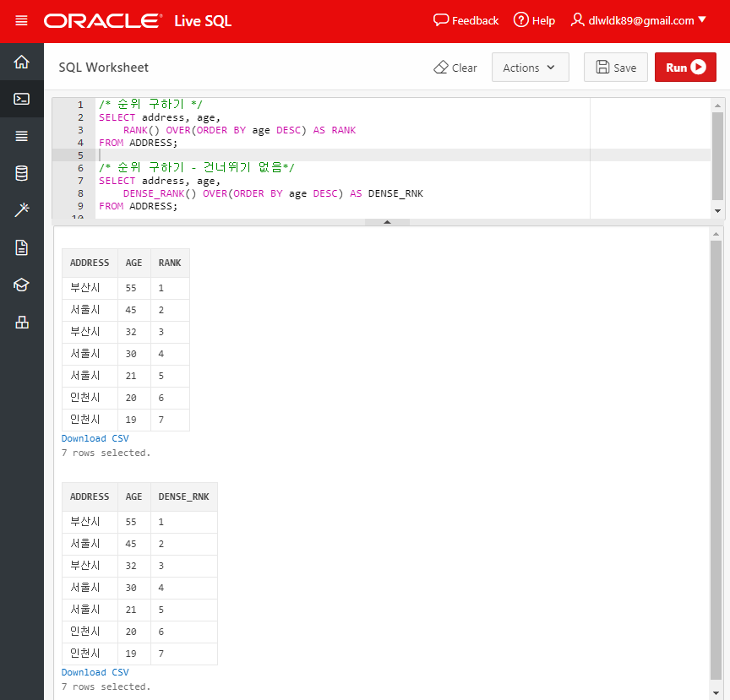730x700 pixels.
Task: Open Schema database icon in sidebar
Action: click(x=21, y=173)
